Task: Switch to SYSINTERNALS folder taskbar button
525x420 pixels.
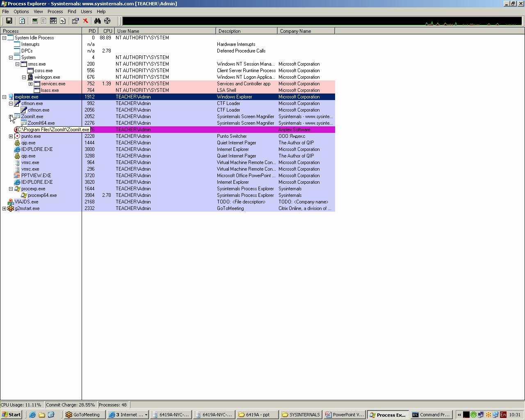Action: [301, 415]
